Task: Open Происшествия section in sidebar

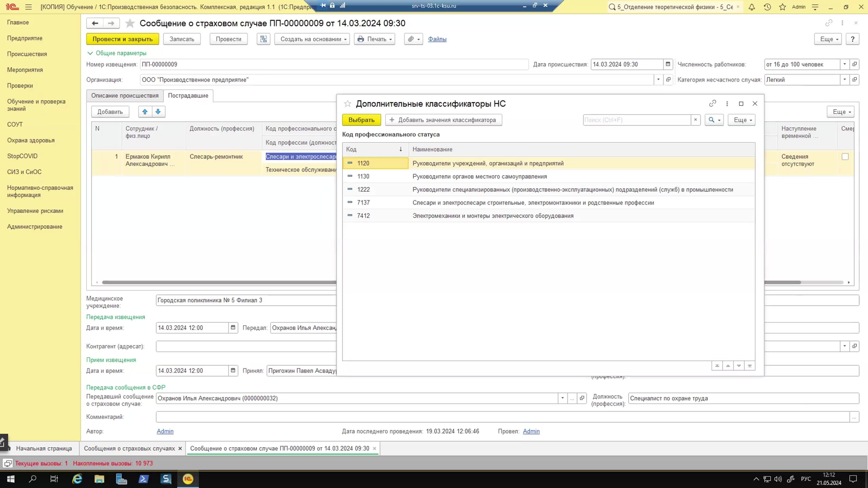Action: point(27,54)
